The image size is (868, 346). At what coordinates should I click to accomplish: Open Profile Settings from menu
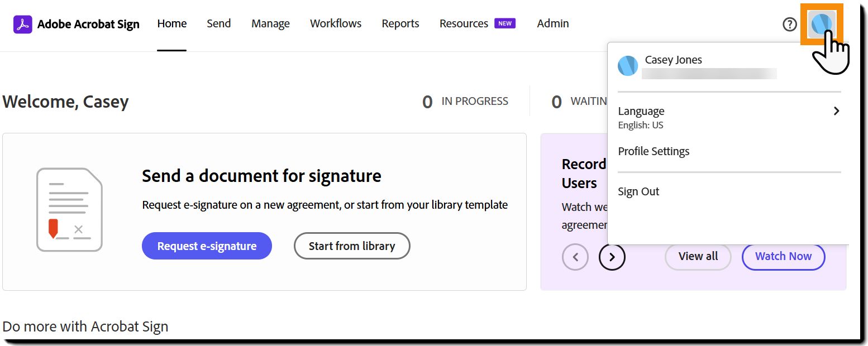click(x=654, y=151)
